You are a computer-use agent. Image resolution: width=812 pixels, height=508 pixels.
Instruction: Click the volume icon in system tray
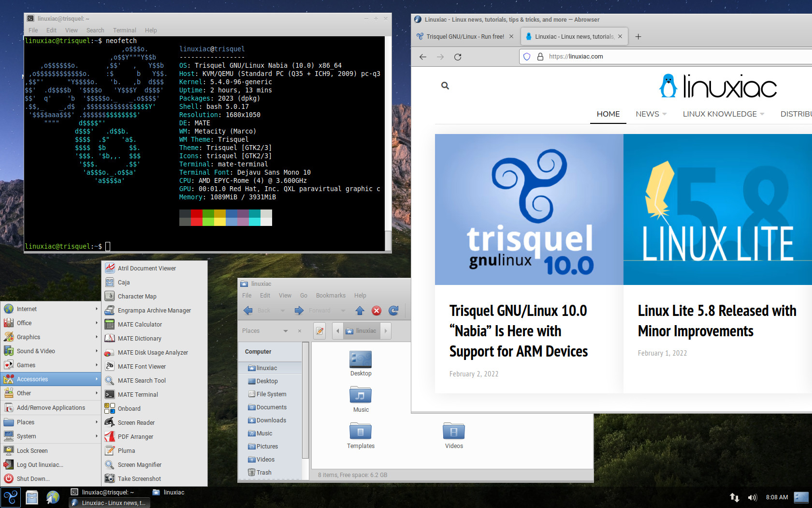752,497
